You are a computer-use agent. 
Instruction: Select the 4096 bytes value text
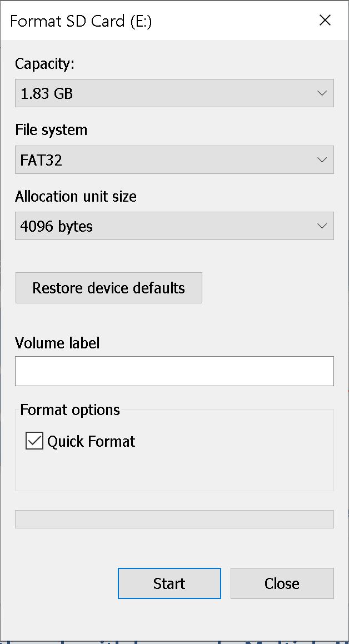[x=56, y=227]
